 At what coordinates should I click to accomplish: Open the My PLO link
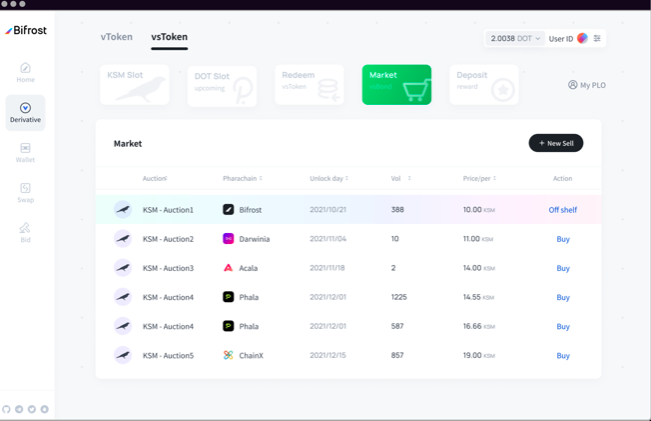[x=587, y=85]
